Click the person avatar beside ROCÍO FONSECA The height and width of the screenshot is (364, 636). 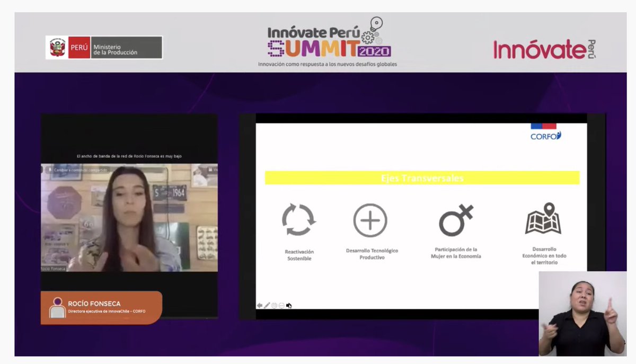[57, 307]
